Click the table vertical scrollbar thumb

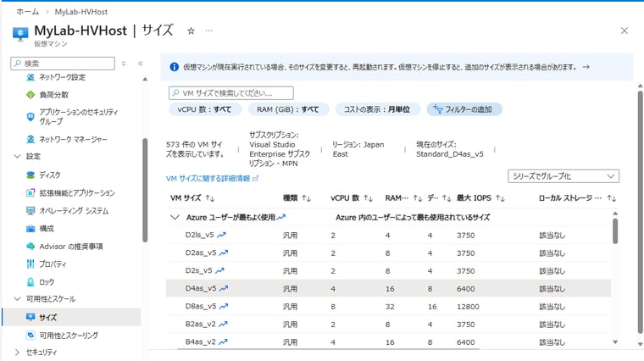615,231
